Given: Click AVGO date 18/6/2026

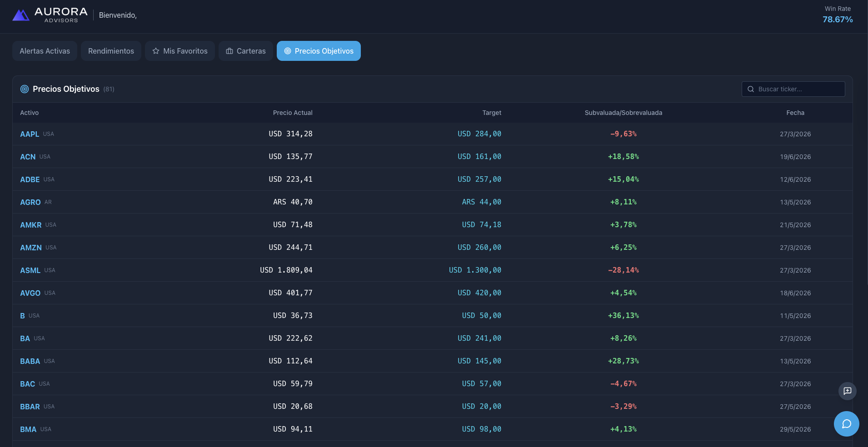Looking at the screenshot, I should [795, 293].
